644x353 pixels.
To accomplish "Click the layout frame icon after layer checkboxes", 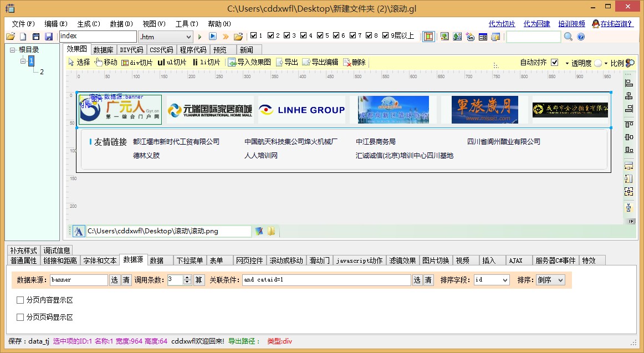I will click(428, 37).
